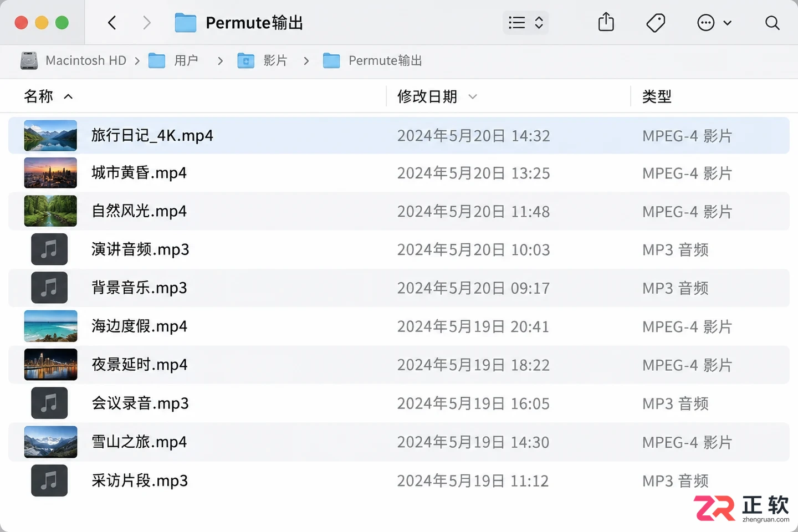Select file name 夜景延时.mp4

139,365
